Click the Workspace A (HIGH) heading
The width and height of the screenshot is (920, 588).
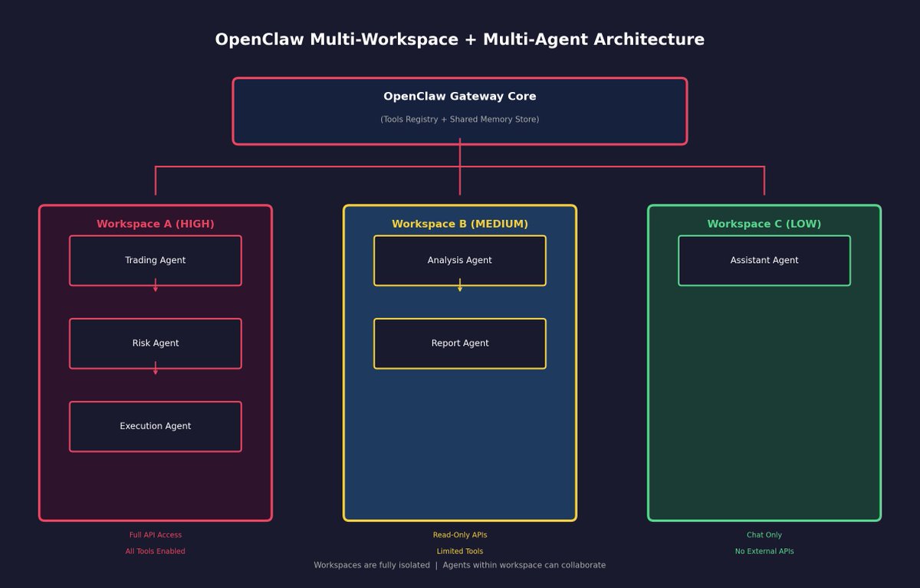click(155, 224)
